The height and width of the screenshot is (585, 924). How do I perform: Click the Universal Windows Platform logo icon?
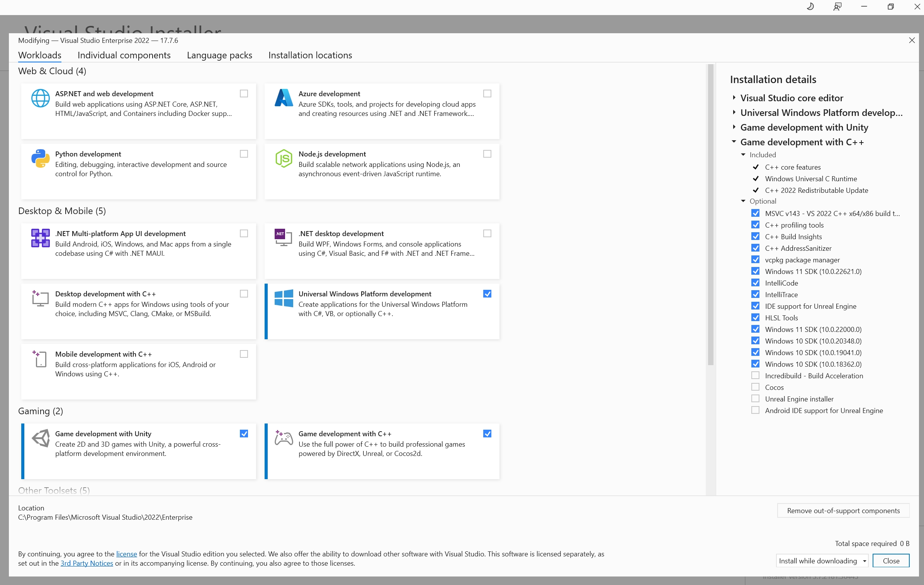pyautogui.click(x=284, y=299)
